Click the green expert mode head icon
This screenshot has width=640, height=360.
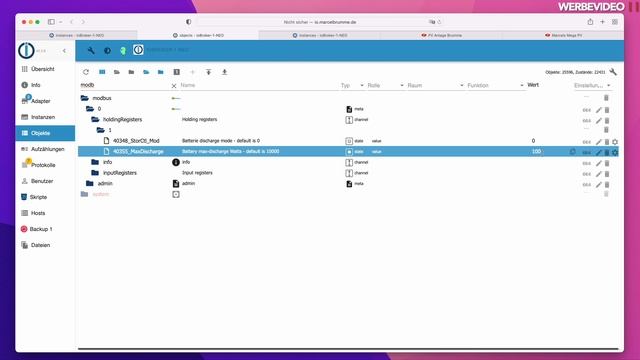point(123,51)
